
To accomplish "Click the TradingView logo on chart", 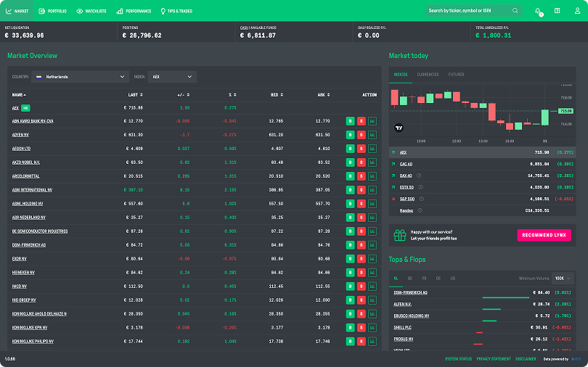I will click(399, 128).
